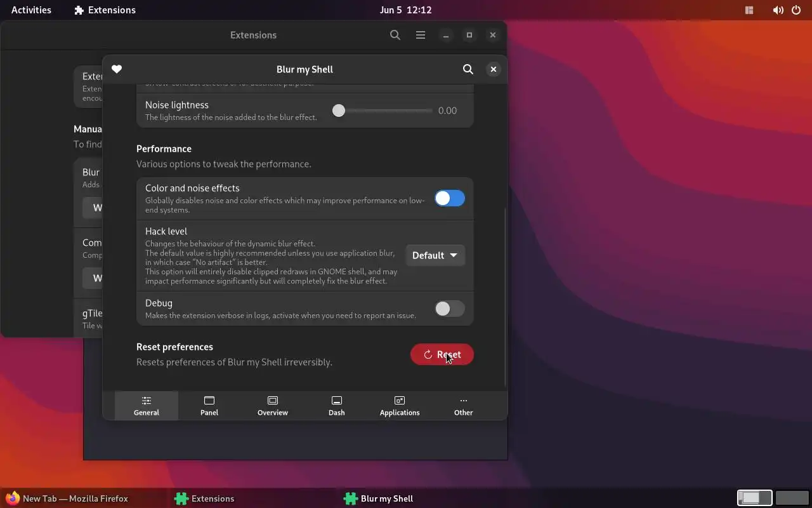Switch to the Overview tab
The height and width of the screenshot is (508, 812).
273,406
